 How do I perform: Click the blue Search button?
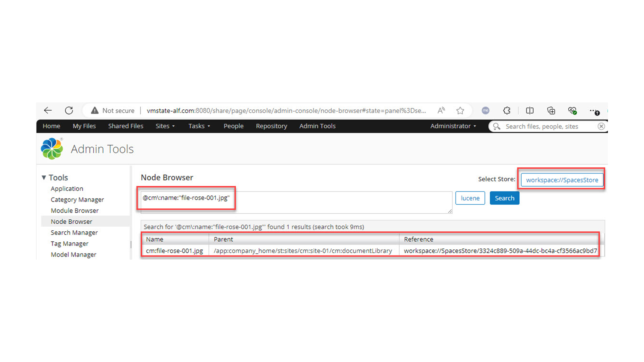pyautogui.click(x=504, y=198)
